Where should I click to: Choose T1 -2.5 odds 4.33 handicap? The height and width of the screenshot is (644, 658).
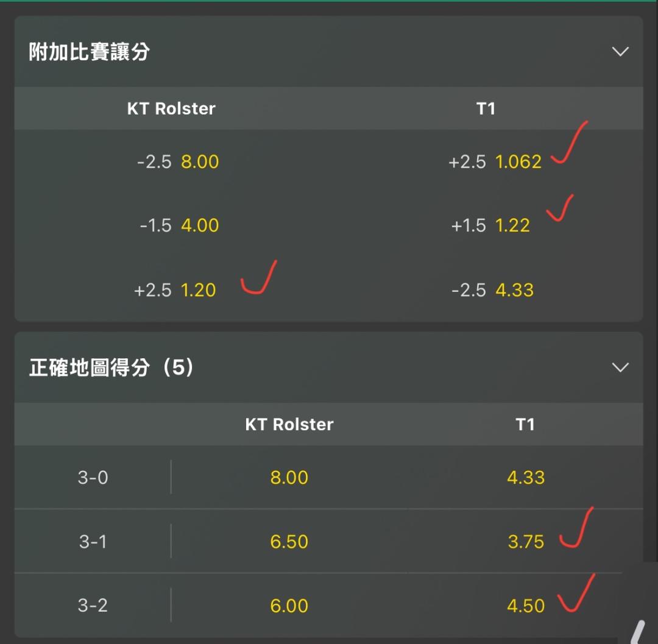point(492,290)
